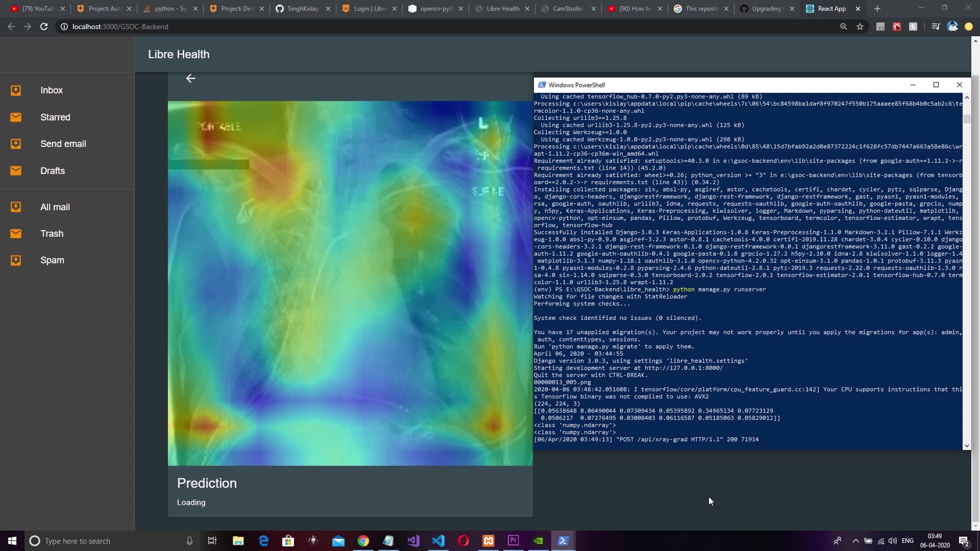This screenshot has width=980, height=551.
Task: Click the ENG language indicator
Action: 907,541
